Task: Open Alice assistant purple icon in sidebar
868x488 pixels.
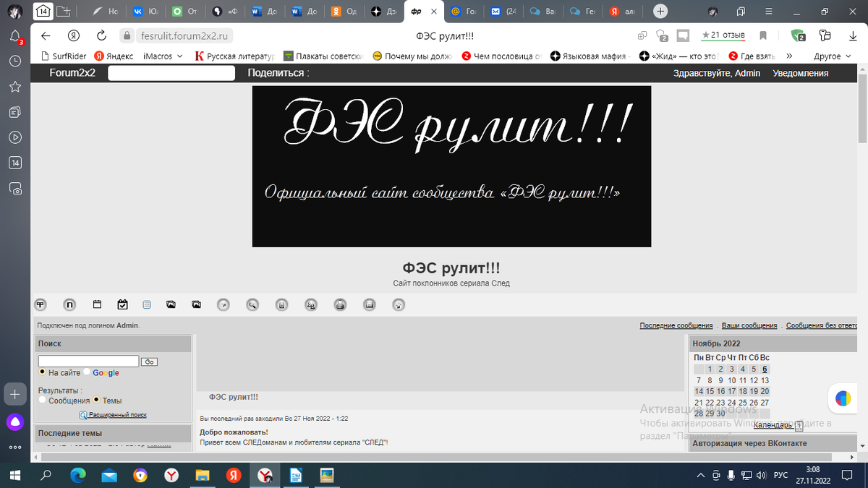Action: 15,422
